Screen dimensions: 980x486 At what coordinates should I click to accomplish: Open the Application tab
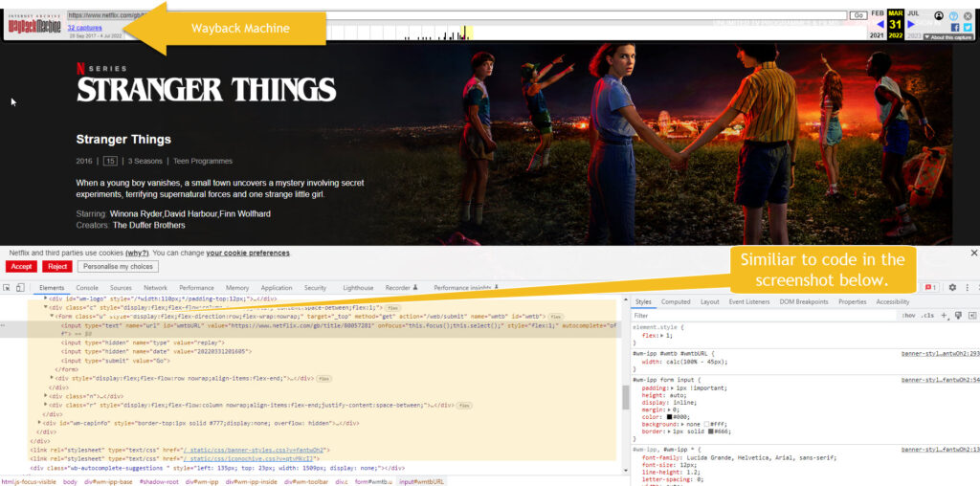(277, 288)
